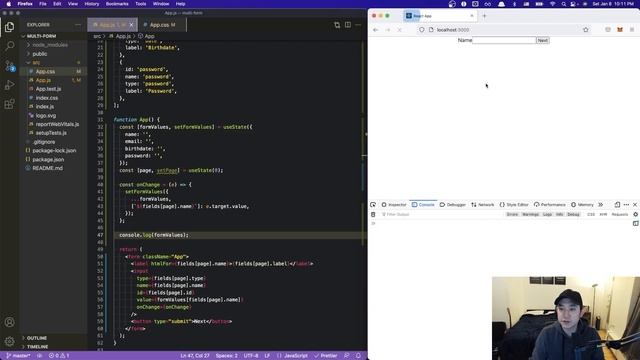Click the src breadcrumb segment

click(x=97, y=36)
